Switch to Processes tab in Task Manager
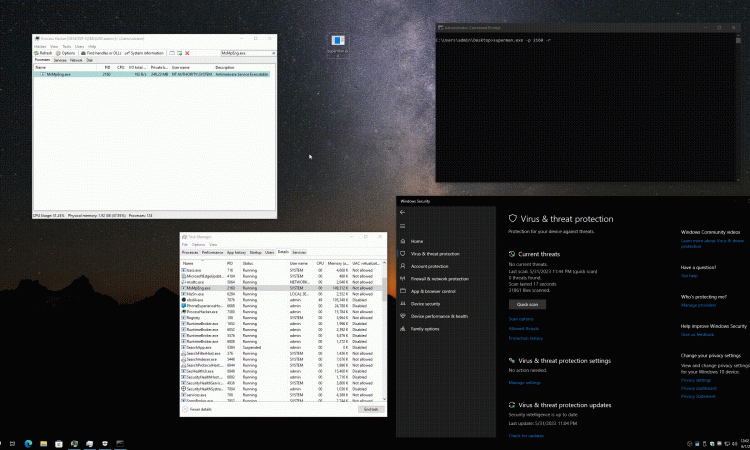 click(190, 252)
